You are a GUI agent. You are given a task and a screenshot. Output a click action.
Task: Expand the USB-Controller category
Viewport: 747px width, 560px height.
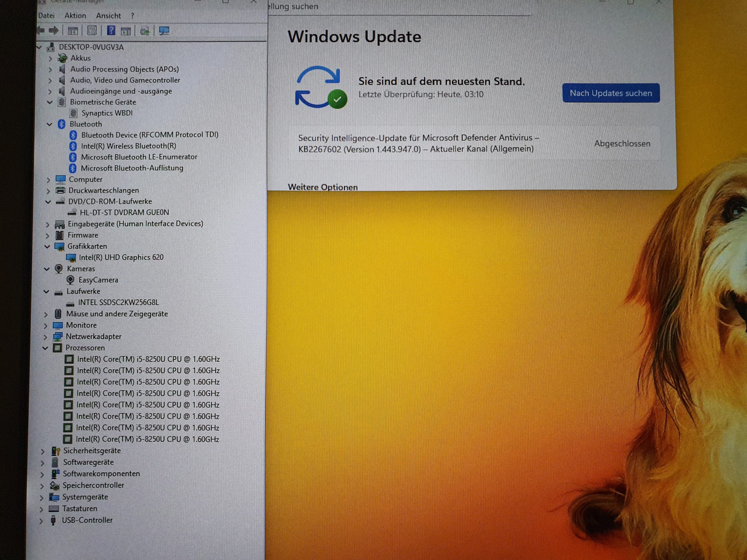coord(41,521)
